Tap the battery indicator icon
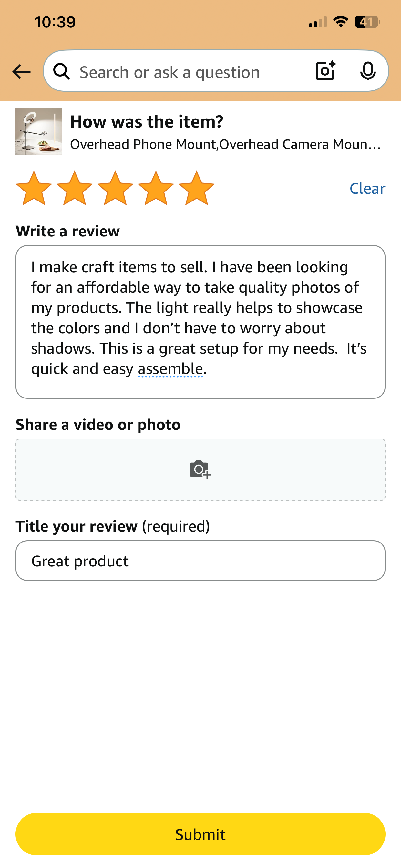This screenshot has height=868, width=401. click(x=367, y=22)
